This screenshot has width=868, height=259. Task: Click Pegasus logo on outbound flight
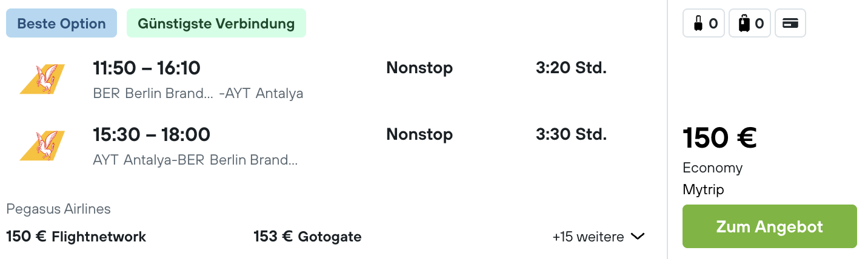(42, 79)
